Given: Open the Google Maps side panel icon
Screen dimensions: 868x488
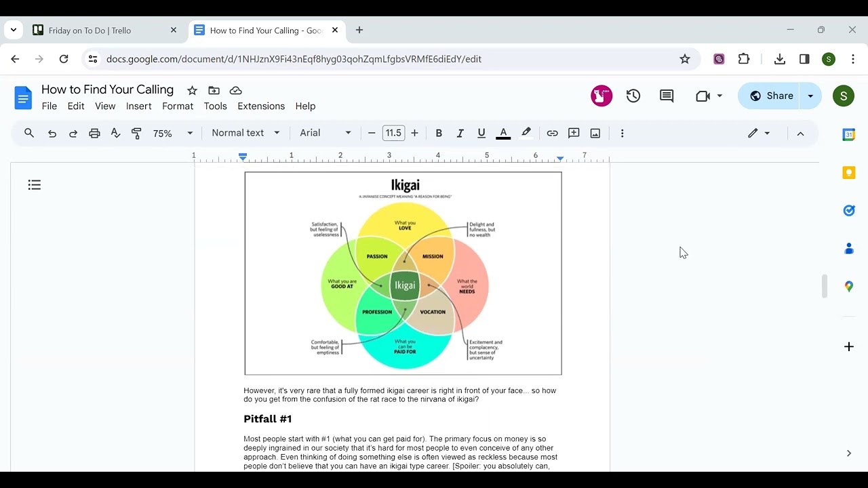Looking at the screenshot, I should point(848,287).
